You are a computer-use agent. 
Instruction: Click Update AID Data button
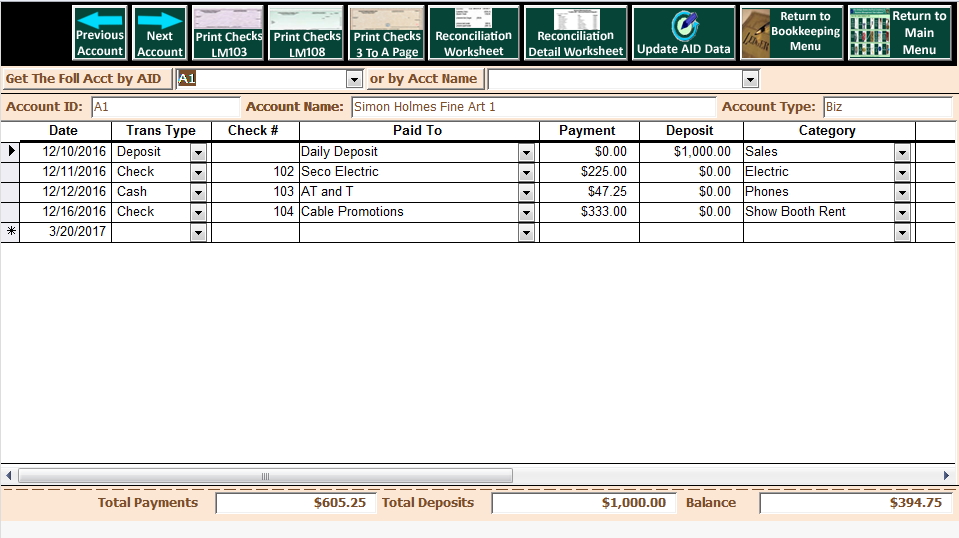[x=683, y=33]
